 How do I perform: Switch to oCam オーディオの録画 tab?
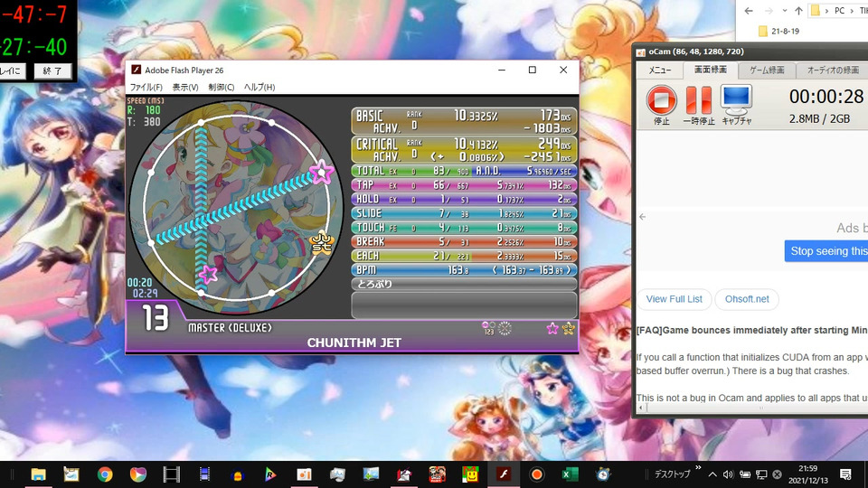click(833, 70)
